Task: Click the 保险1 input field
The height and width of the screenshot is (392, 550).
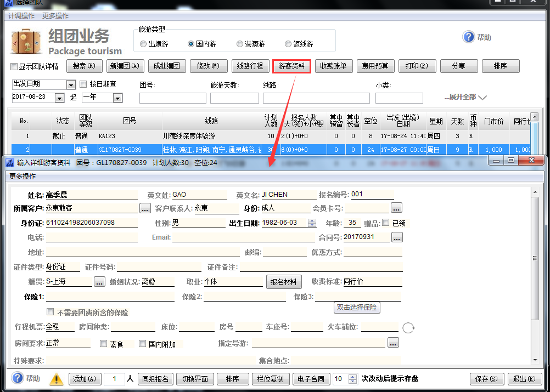Action: pos(110,297)
